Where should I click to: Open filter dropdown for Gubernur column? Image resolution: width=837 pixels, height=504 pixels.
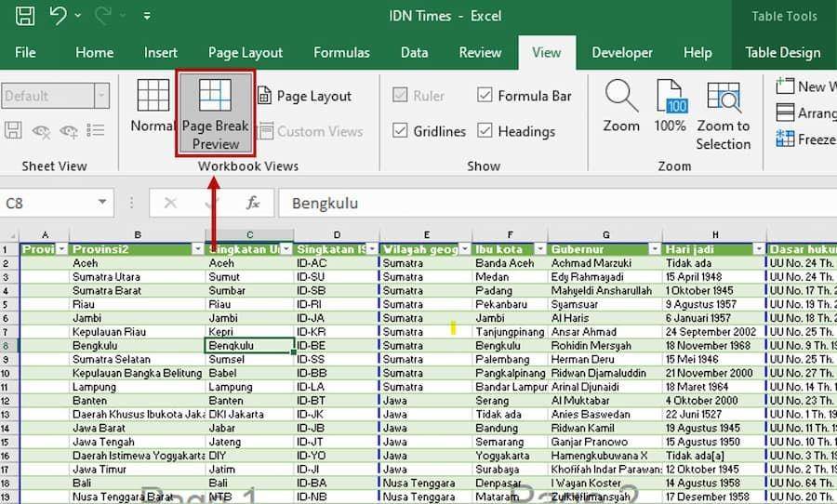click(655, 249)
